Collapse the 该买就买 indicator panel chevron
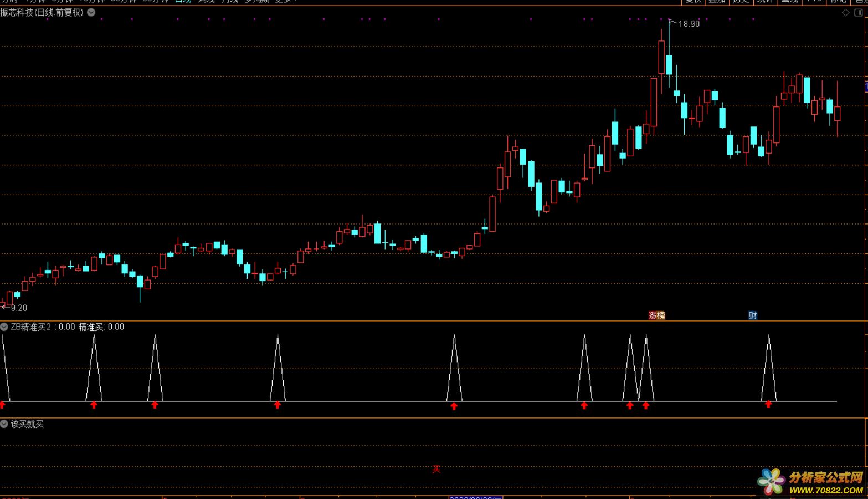The image size is (868, 499). coord(4,424)
